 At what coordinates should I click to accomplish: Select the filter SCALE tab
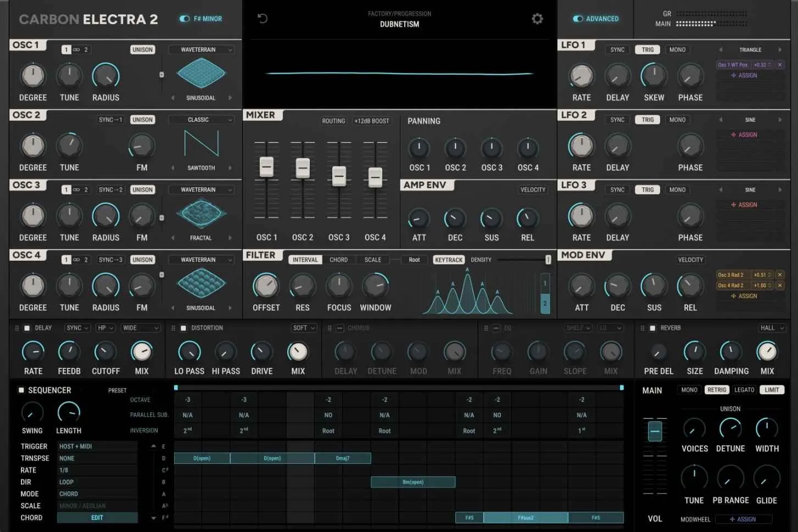(x=373, y=260)
